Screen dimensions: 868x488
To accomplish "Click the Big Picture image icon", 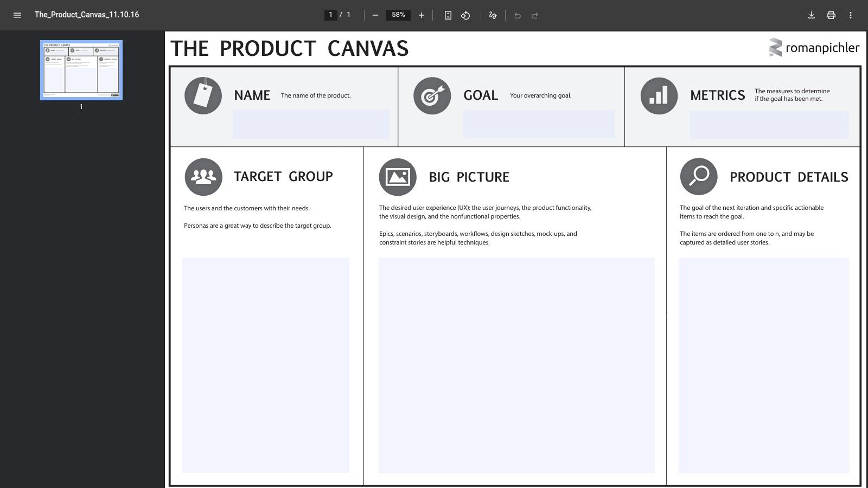I will pos(397,176).
